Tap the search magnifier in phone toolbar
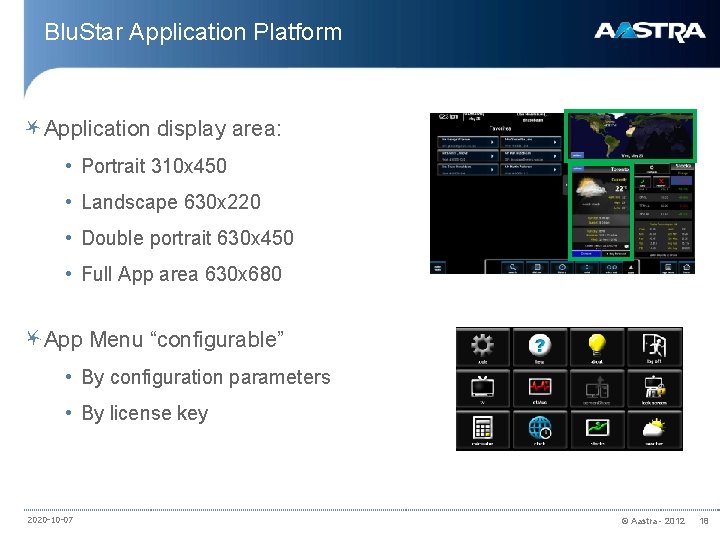 point(513,268)
